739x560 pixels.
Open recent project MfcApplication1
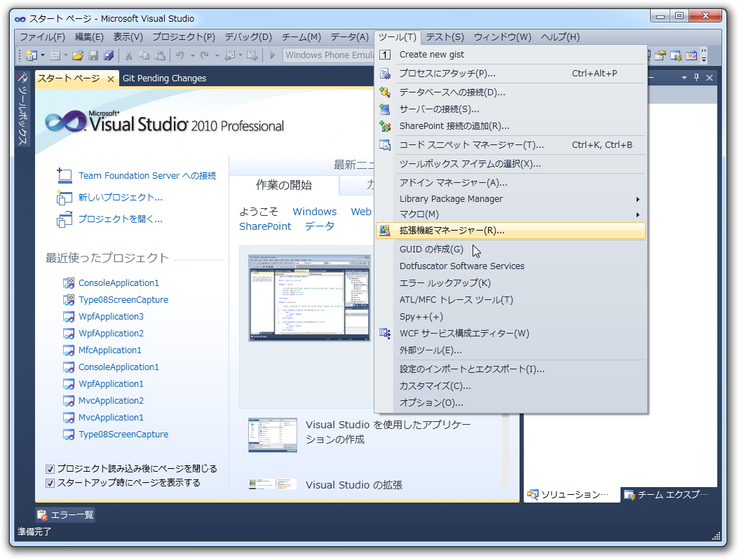[110, 350]
